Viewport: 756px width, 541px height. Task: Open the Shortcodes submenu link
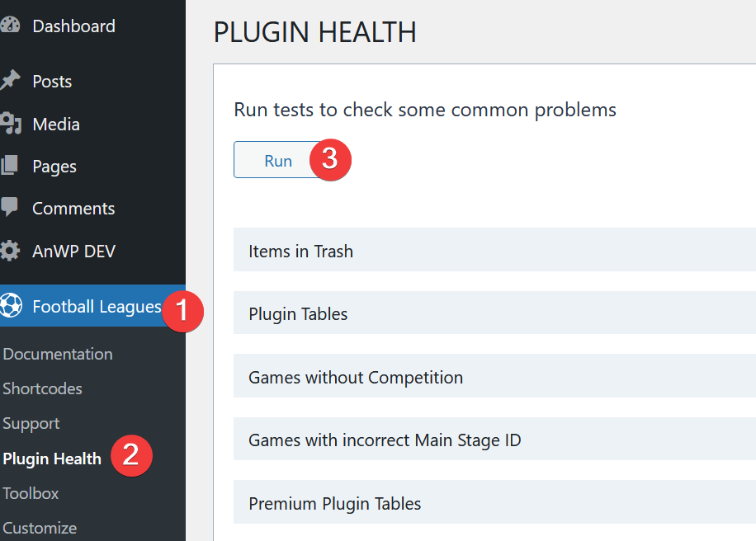[x=42, y=388]
